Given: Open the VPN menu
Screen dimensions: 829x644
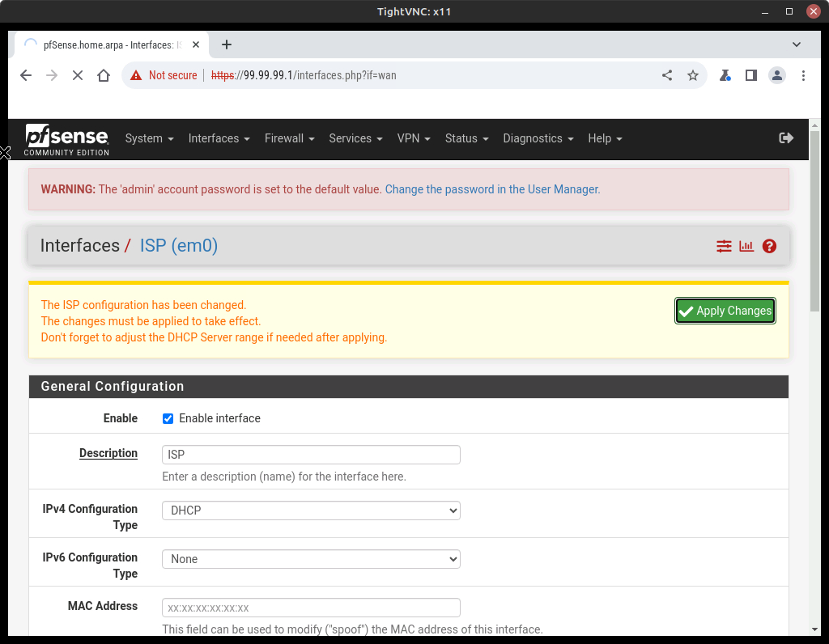Looking at the screenshot, I should point(414,138).
